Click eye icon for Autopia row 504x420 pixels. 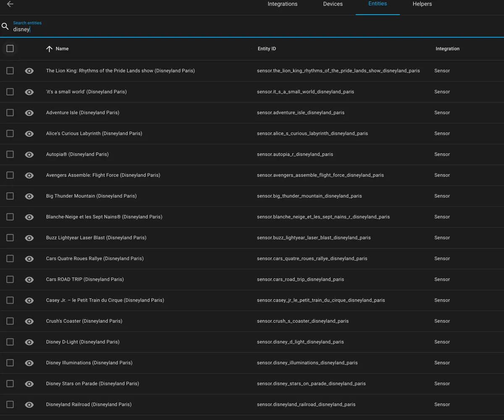click(x=29, y=154)
